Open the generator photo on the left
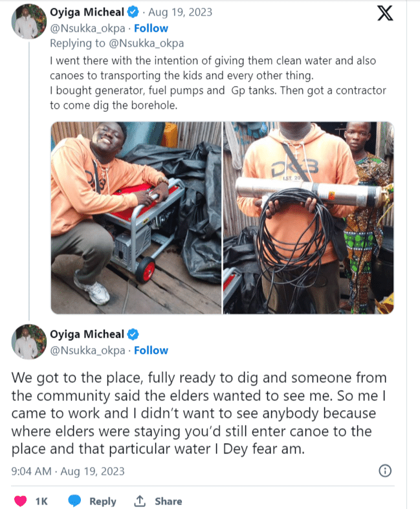 [x=136, y=219]
